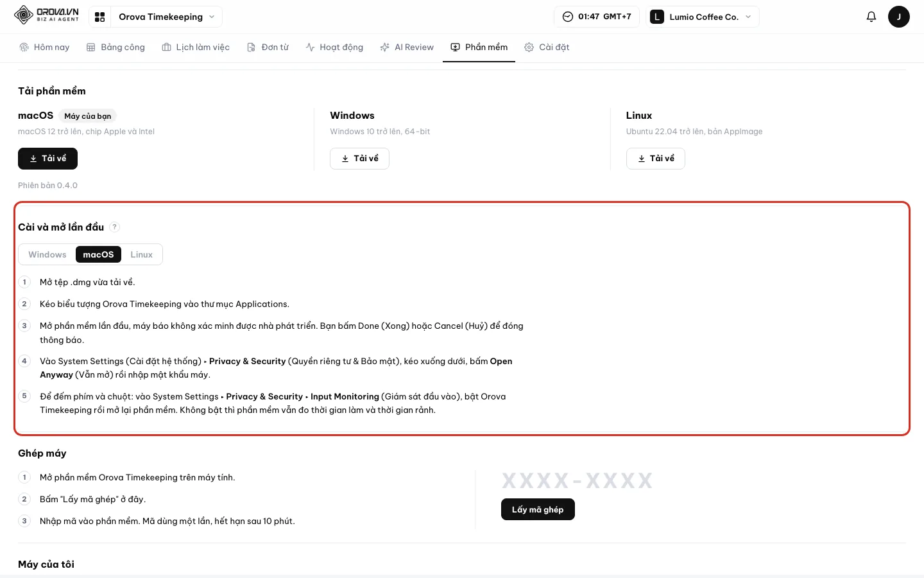The image size is (924, 578).
Task: Click the Phiên bản 0.4.0 text
Action: [x=47, y=185]
